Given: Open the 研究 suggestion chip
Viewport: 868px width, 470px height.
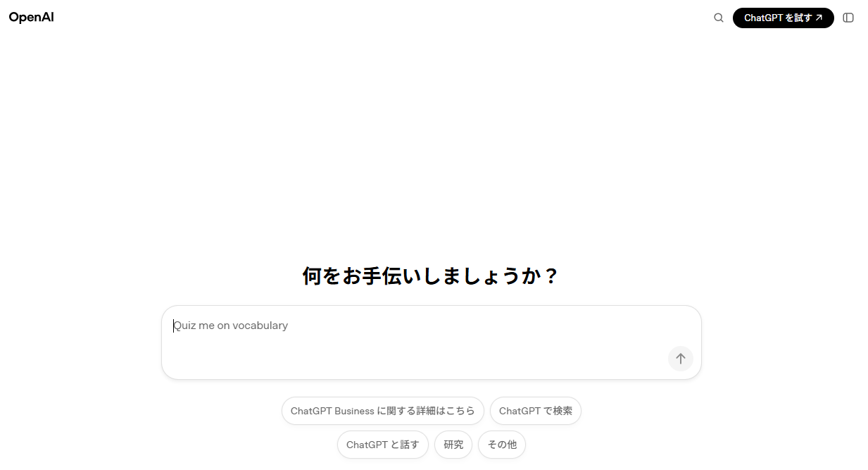Looking at the screenshot, I should 453,445.
